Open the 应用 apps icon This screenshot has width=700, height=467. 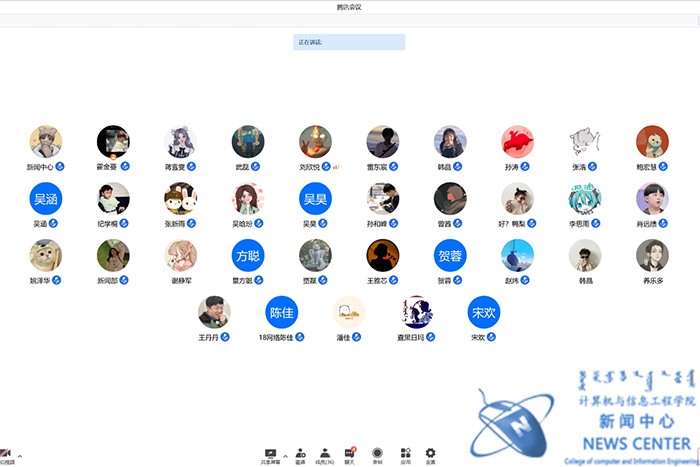click(405, 453)
